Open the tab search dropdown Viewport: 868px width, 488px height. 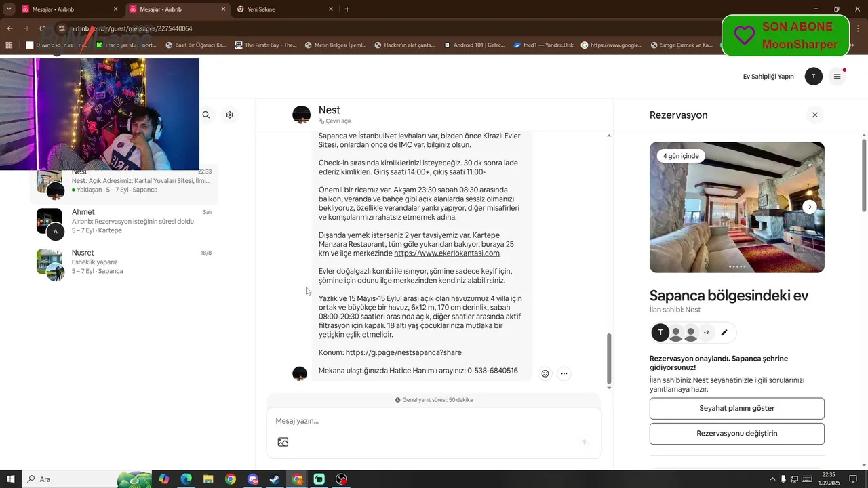[x=9, y=9]
